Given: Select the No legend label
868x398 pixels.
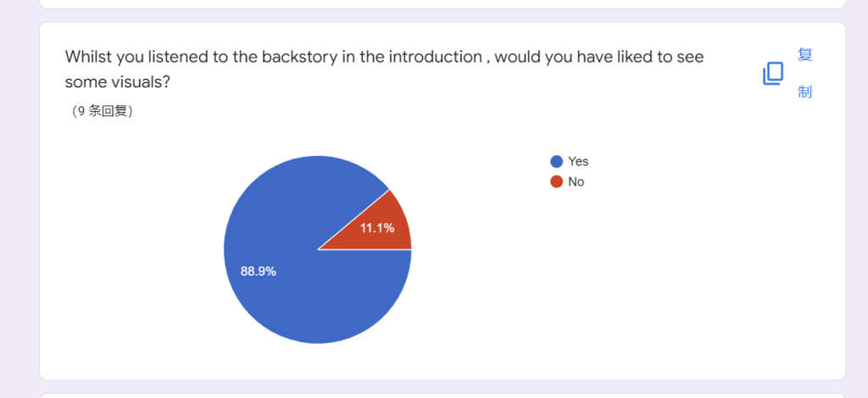Looking at the screenshot, I should [x=576, y=182].
